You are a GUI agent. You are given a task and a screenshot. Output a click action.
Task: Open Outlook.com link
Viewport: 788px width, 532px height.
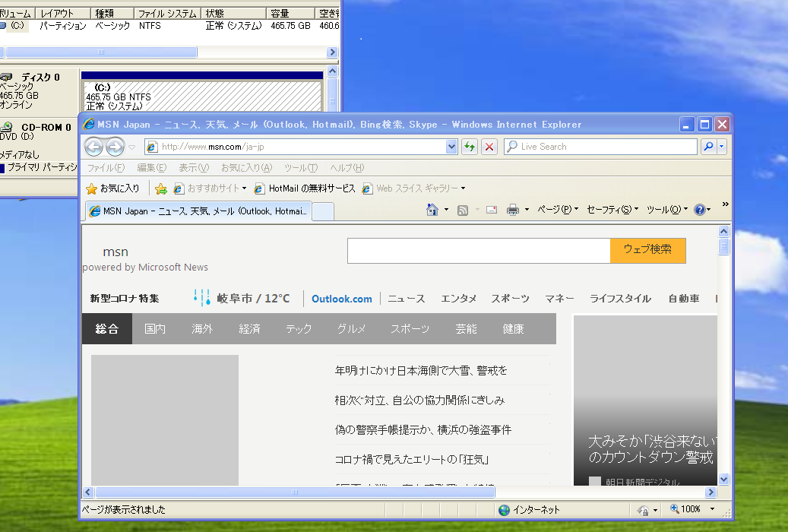click(x=342, y=299)
